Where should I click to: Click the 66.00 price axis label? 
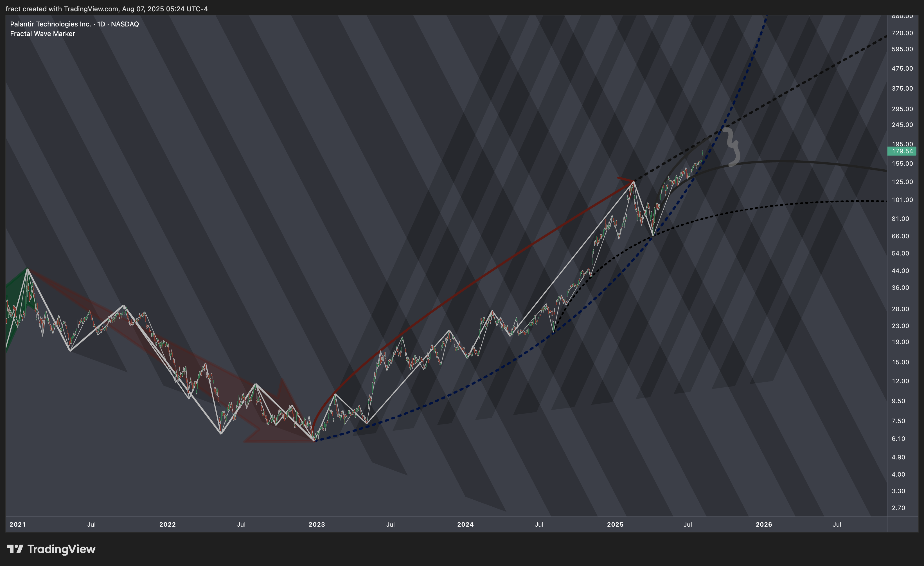[900, 236]
